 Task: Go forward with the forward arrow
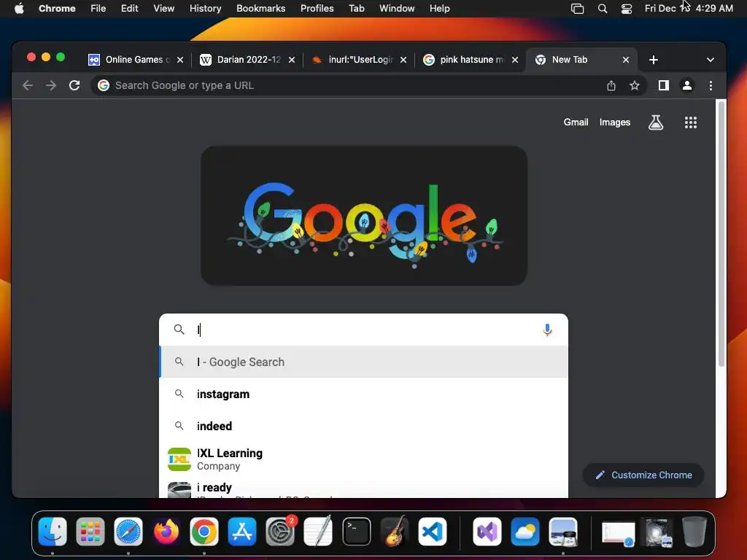50,85
